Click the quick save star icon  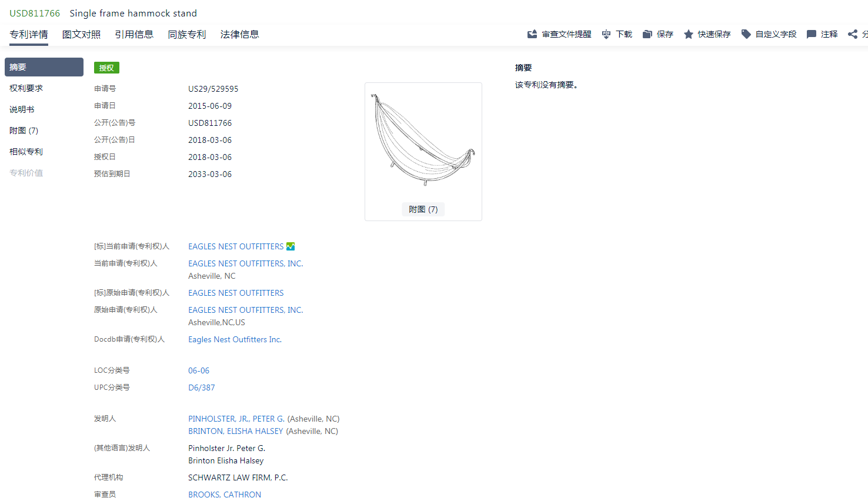click(689, 34)
